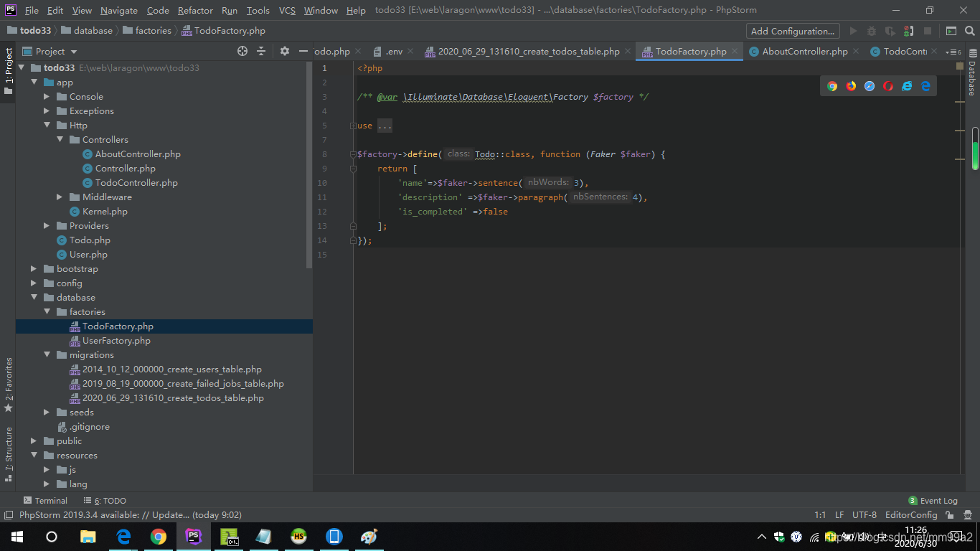Image resolution: width=980 pixels, height=551 pixels.
Task: Open the VCS menu
Action: 287,10
